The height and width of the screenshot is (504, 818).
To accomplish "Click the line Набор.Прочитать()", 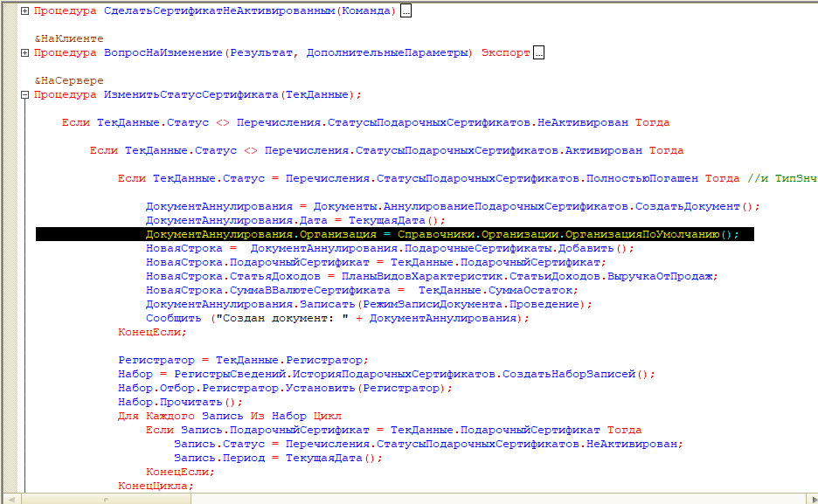I will 180,403.
